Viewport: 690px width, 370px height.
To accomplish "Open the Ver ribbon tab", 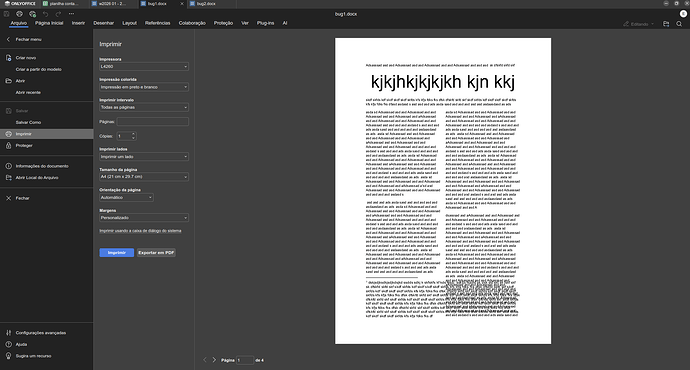I will click(245, 23).
